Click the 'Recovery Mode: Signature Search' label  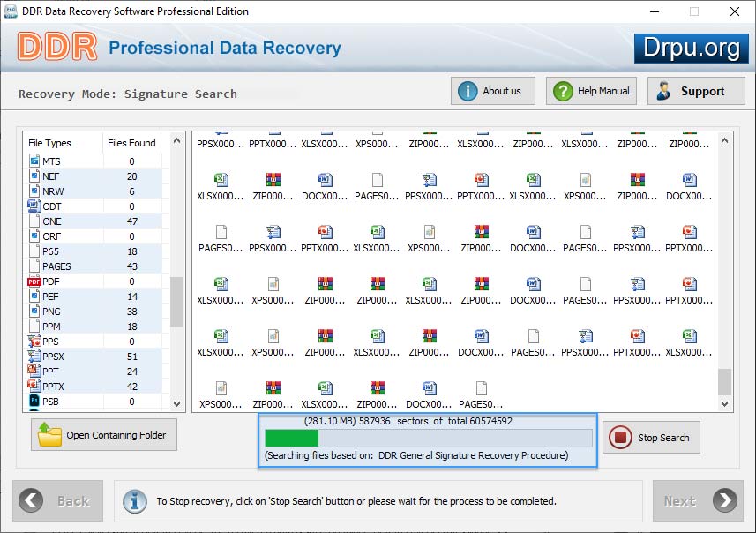[128, 94]
